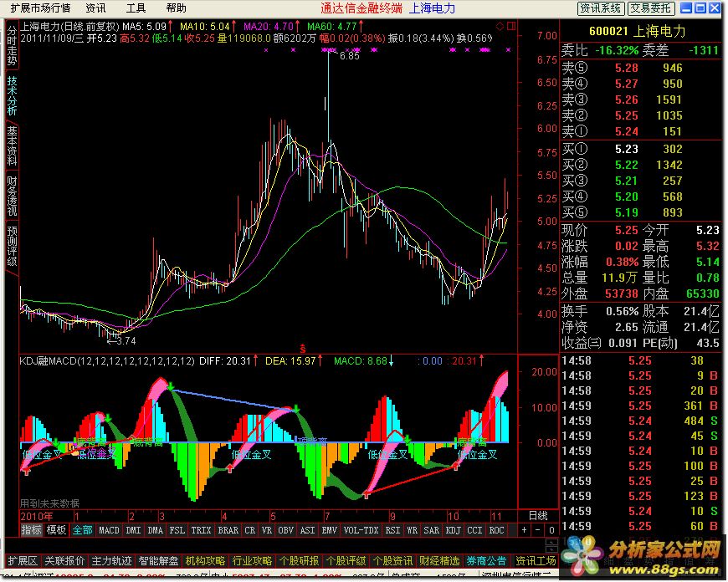Open the 扩展市场行情 menu
Viewport: 728px width, 582px height.
coord(40,8)
